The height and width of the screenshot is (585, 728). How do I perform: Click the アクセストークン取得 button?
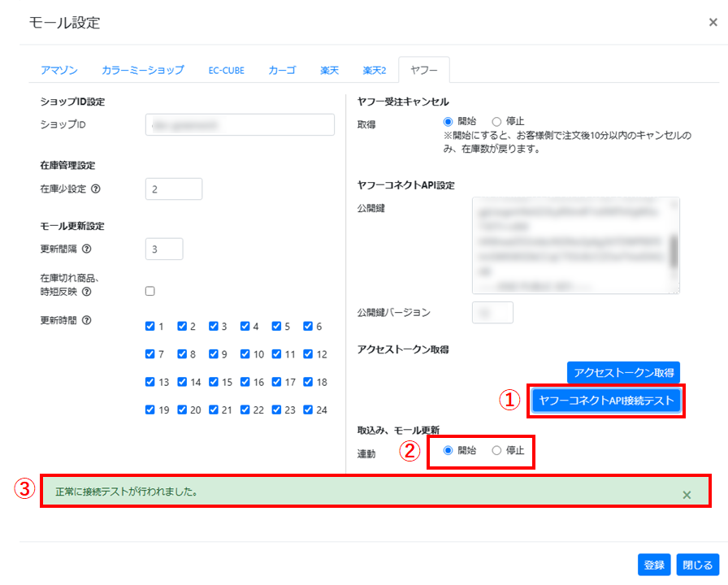point(623,372)
